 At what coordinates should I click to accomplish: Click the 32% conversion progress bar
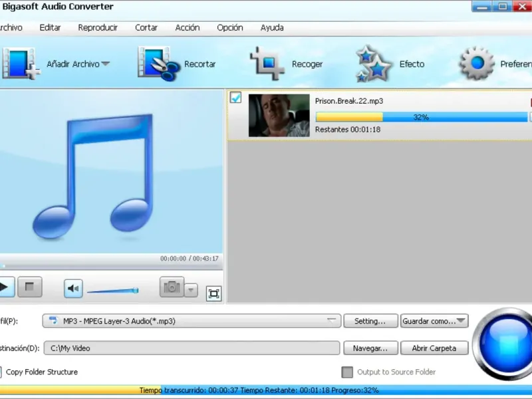[x=422, y=117]
